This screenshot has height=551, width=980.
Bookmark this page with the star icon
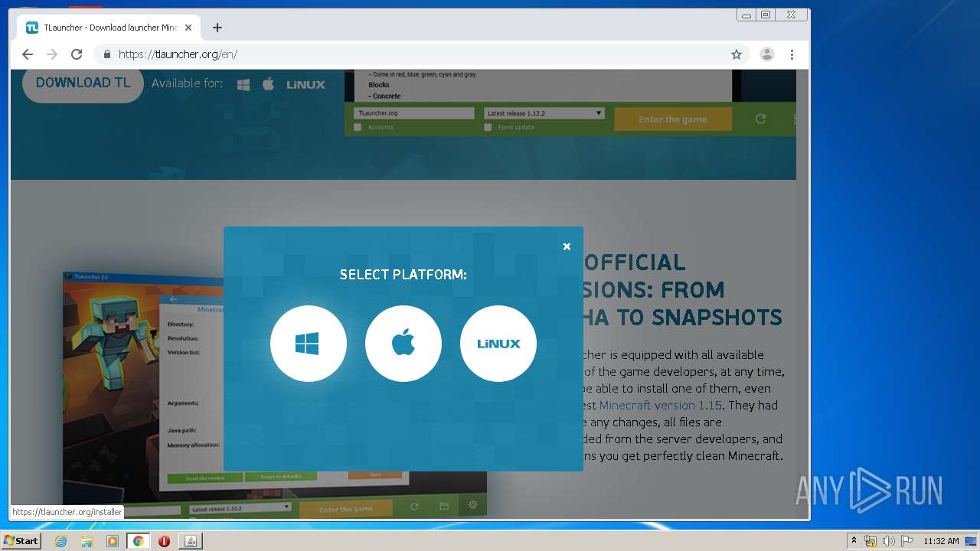tap(737, 54)
